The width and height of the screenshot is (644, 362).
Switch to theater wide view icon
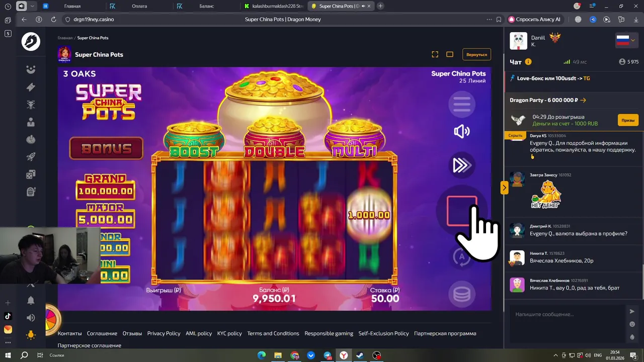(450, 54)
